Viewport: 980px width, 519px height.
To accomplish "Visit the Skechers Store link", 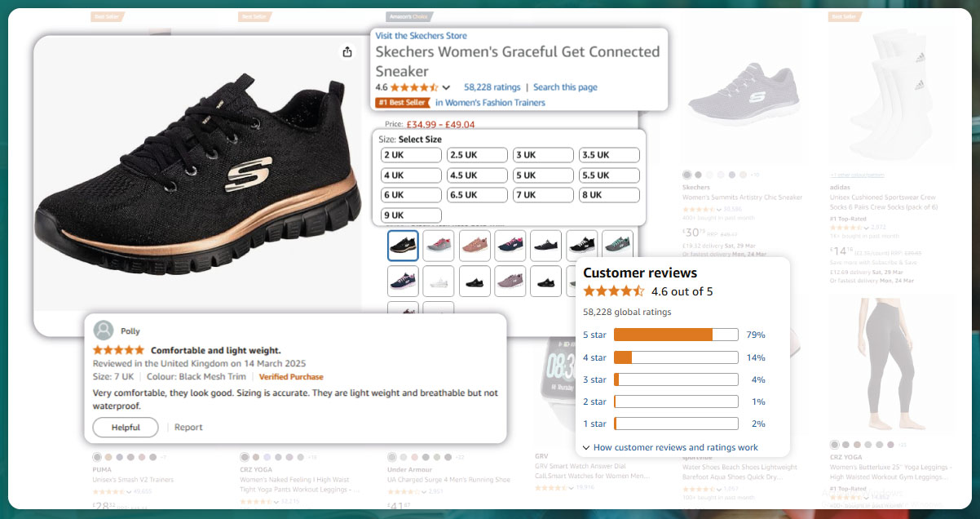I will (x=421, y=36).
